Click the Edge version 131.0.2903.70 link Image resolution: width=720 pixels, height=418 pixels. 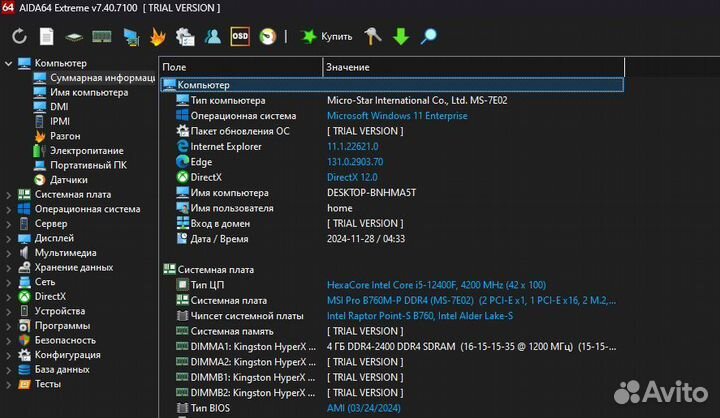[x=355, y=162]
